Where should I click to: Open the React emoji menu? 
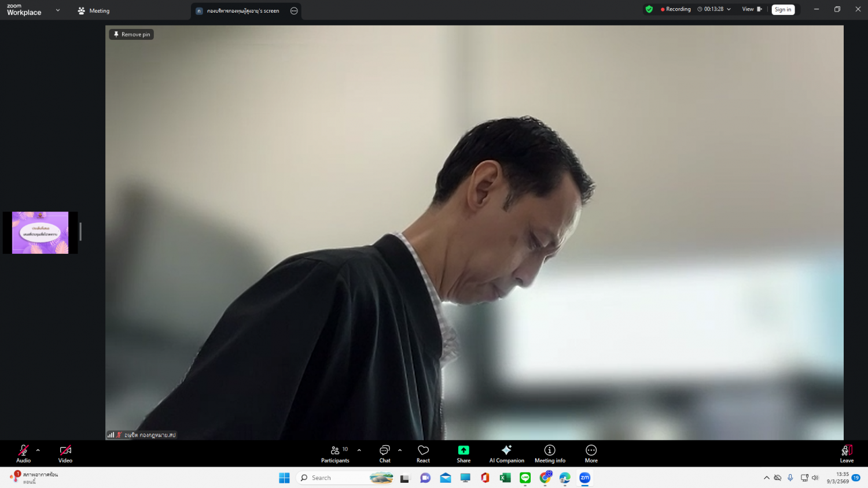(423, 453)
